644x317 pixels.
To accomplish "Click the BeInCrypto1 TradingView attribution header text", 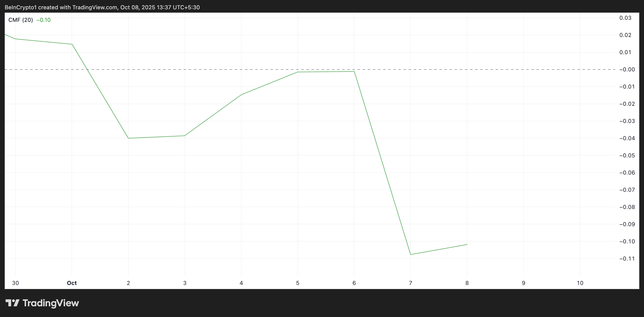I will pyautogui.click(x=102, y=7).
